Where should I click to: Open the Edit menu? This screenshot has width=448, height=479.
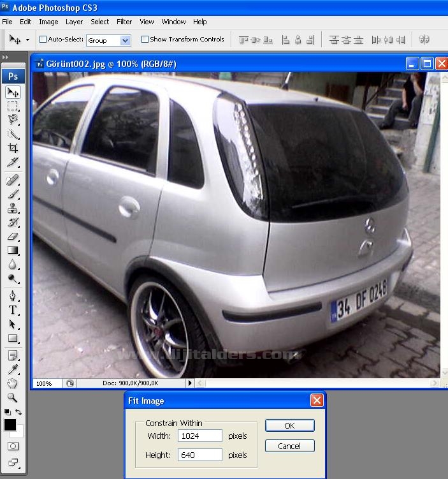(25, 22)
